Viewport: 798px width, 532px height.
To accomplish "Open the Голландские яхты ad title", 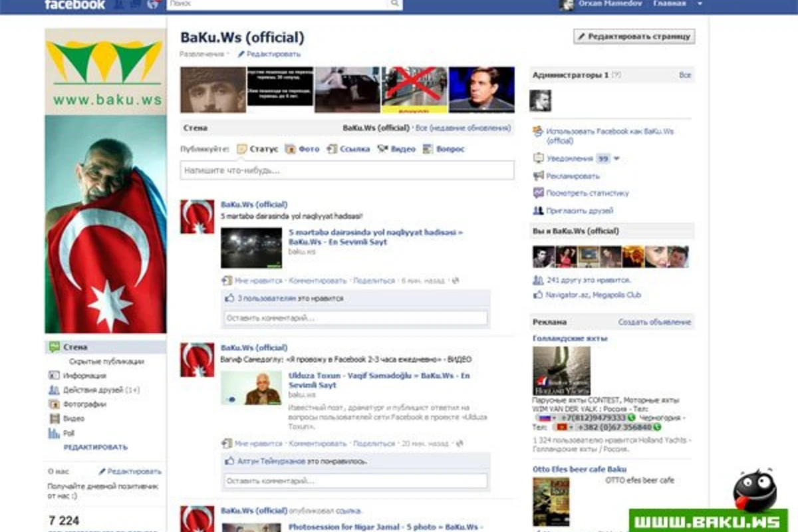I will [x=570, y=338].
